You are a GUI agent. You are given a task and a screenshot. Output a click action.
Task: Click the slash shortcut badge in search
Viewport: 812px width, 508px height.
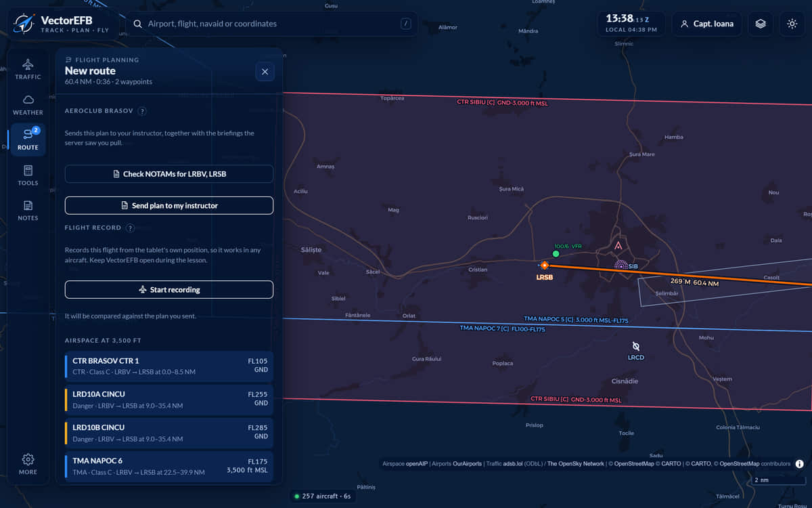406,24
